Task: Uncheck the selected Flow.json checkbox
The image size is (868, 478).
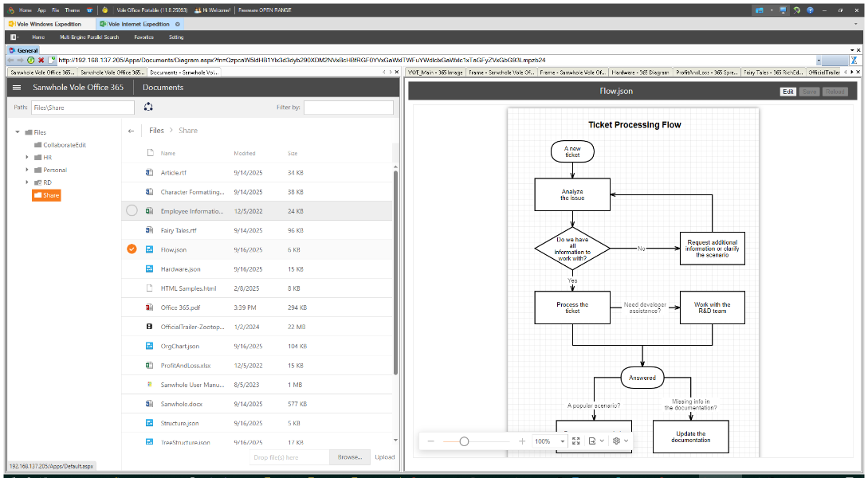Action: [132, 249]
